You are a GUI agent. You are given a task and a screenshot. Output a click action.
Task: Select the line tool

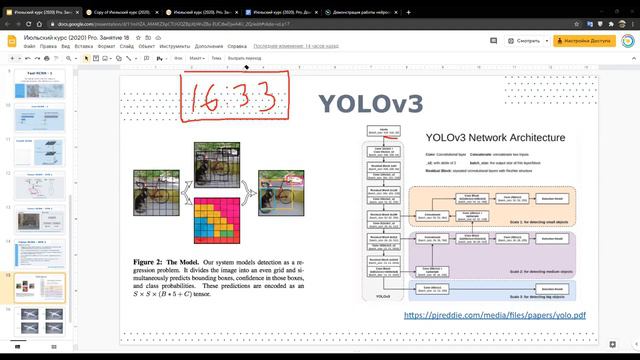pos(129,58)
